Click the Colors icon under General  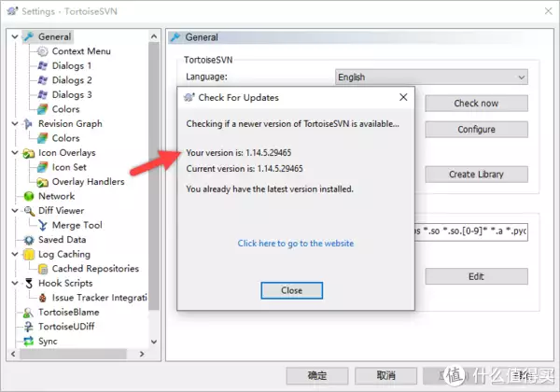pos(42,109)
